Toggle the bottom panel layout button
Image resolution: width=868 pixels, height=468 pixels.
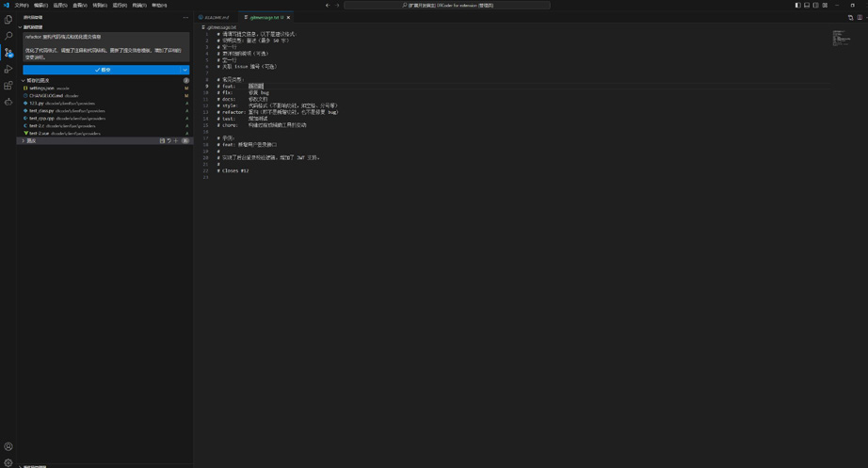click(x=807, y=5)
